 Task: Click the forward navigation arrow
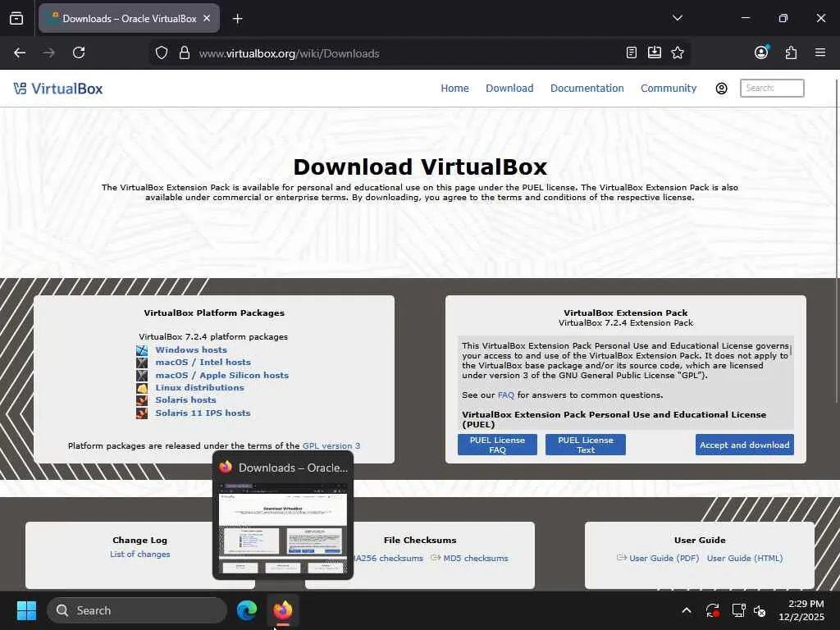point(48,53)
